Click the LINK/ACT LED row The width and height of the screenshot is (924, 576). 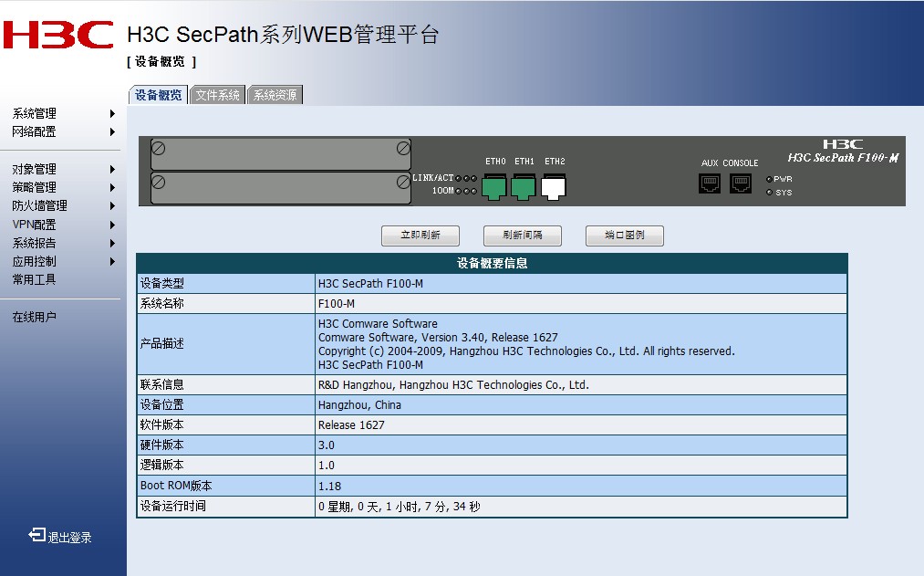tap(444, 178)
